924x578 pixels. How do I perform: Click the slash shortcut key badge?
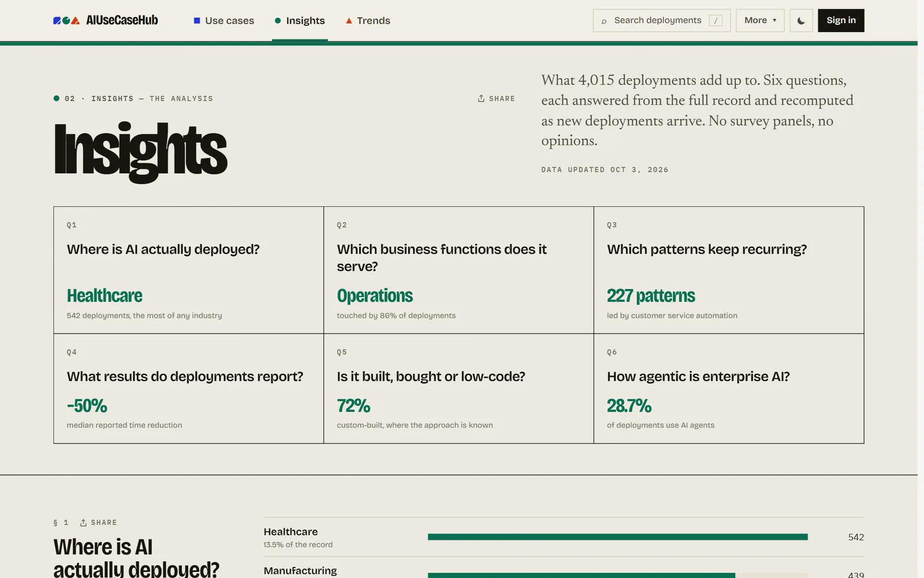pyautogui.click(x=716, y=20)
